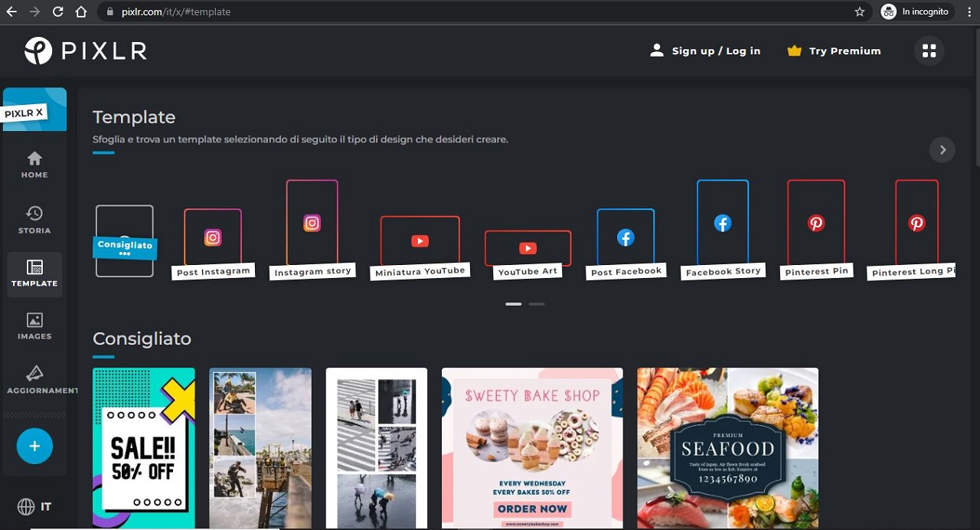Click the next arrow on the template carousel
The width and height of the screenshot is (980, 530).
(942, 149)
